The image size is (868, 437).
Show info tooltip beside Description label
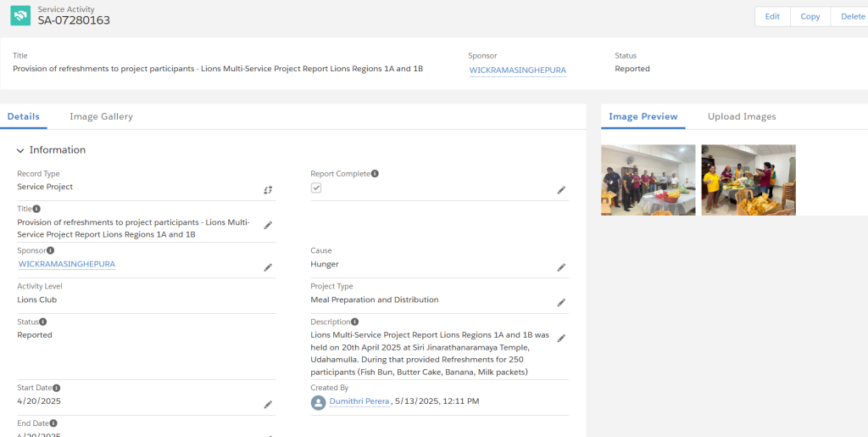pyautogui.click(x=355, y=322)
